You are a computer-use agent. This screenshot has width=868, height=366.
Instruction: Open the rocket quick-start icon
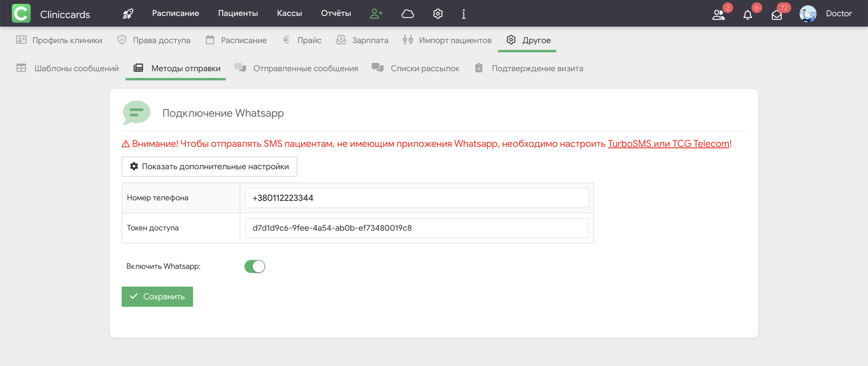[128, 14]
